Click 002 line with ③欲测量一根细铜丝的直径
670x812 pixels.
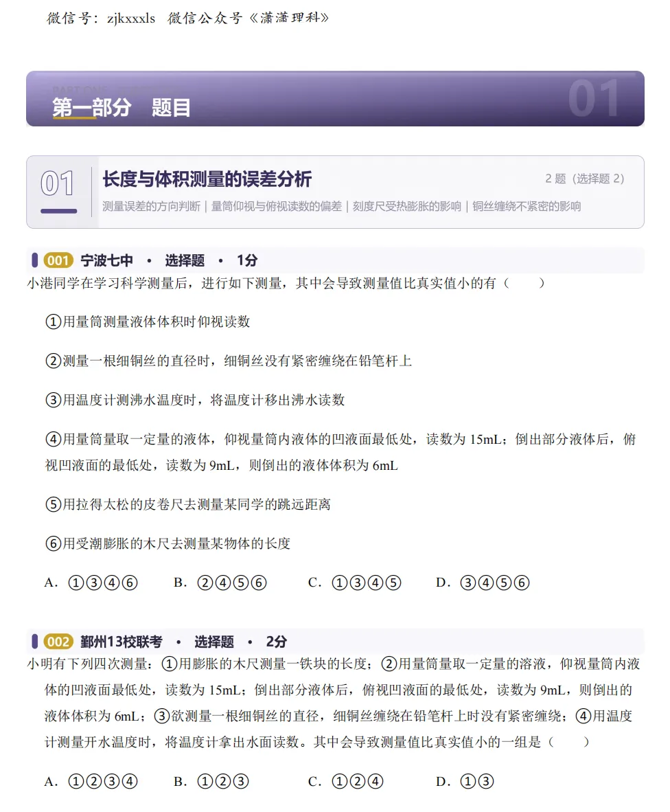point(338,717)
